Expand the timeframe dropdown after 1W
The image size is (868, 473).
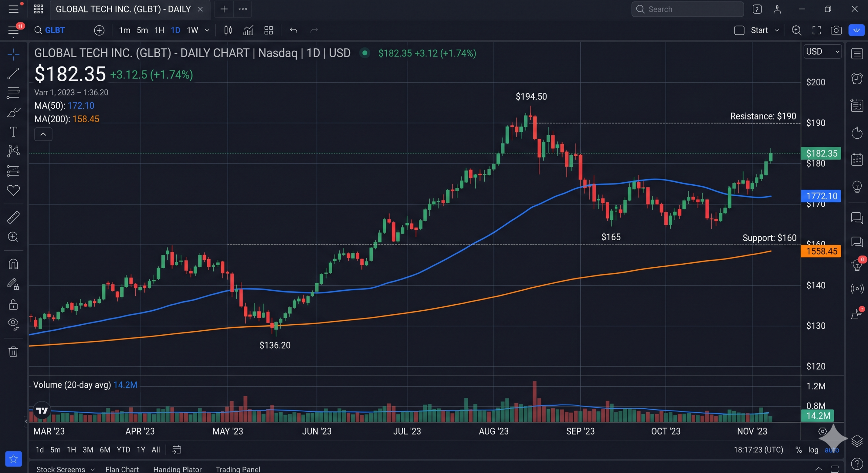point(207,30)
